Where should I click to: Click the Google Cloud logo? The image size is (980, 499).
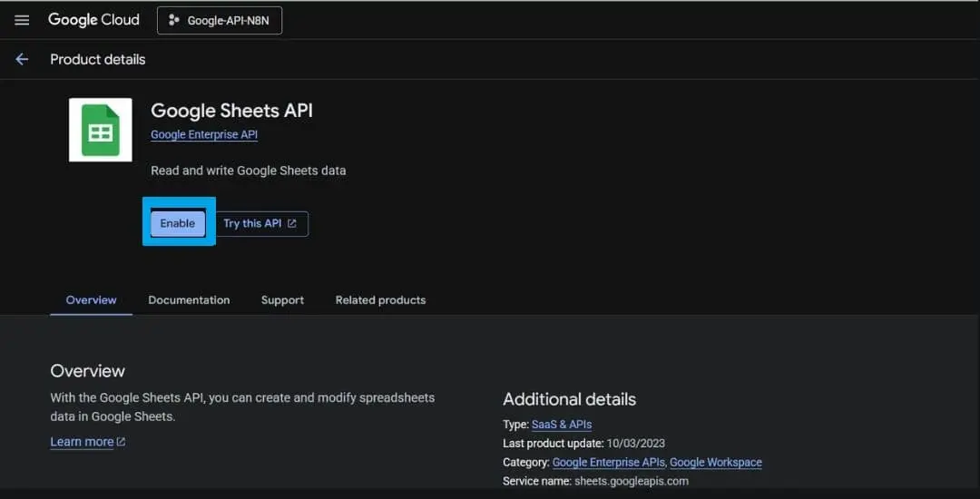(x=93, y=20)
